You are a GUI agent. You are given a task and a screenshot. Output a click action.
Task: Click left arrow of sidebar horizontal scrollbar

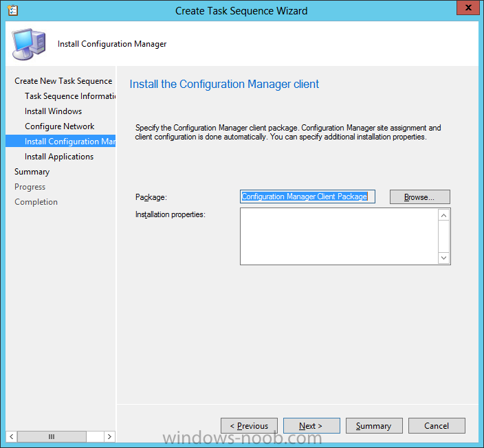12,436
